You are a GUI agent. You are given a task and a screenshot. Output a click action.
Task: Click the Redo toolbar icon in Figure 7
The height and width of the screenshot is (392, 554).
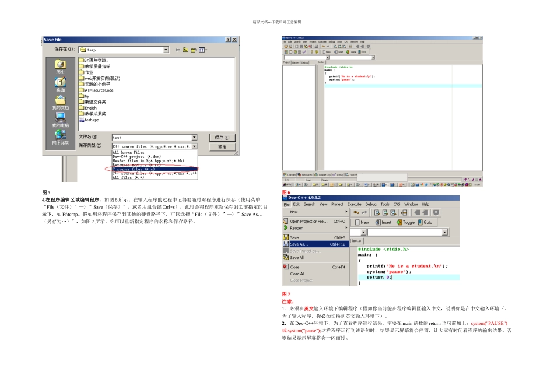[364, 212]
